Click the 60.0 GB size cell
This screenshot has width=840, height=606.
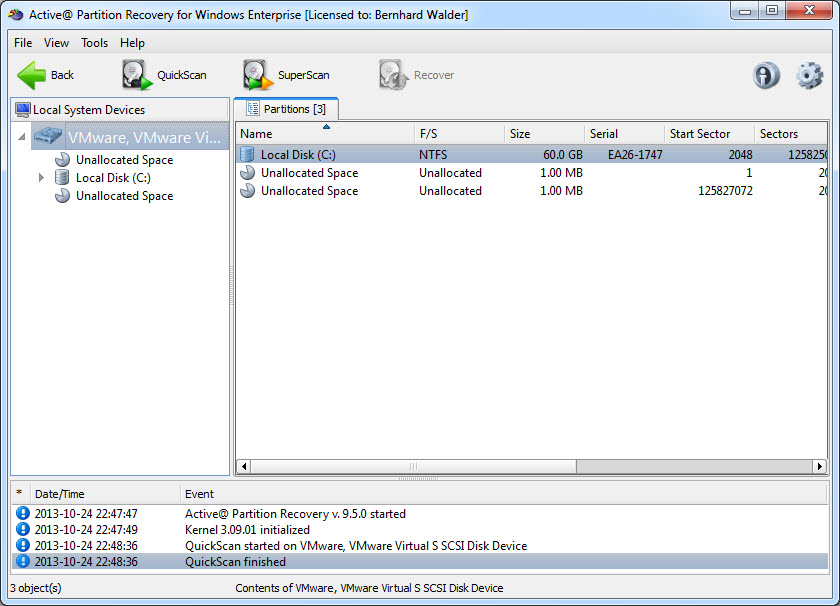562,154
